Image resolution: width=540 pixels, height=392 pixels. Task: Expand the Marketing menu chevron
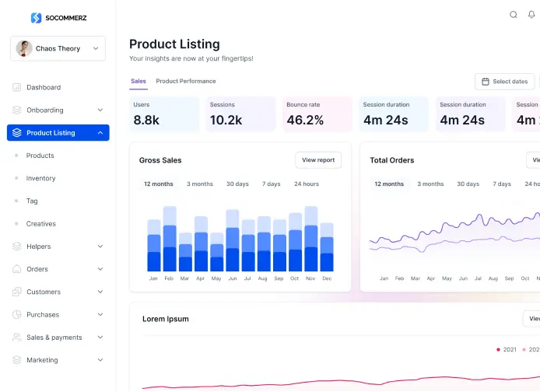tap(100, 360)
